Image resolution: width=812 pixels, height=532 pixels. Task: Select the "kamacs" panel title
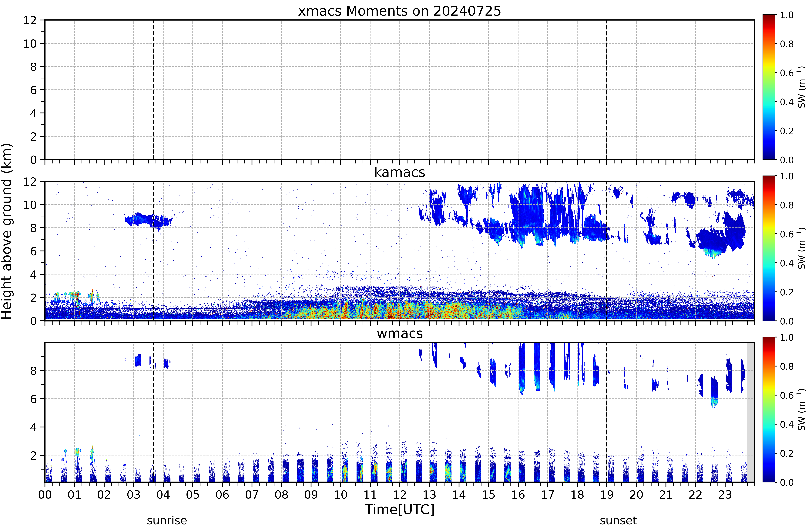tap(400, 172)
